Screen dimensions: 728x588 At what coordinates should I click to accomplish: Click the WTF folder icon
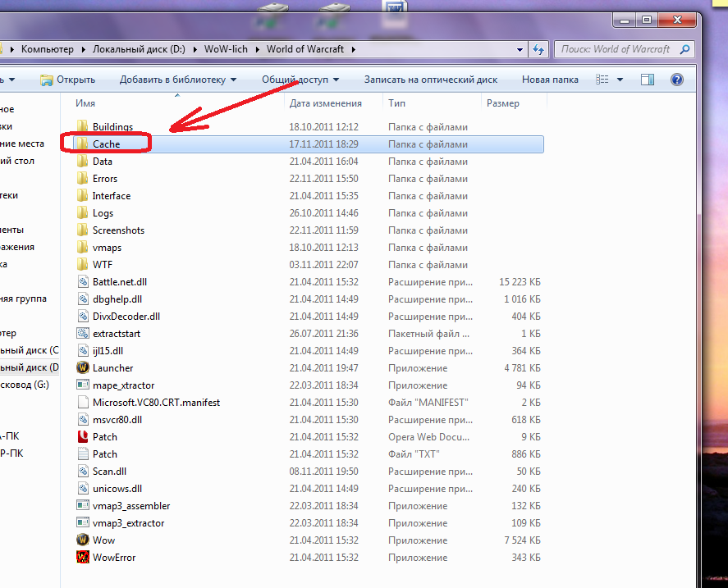[82, 264]
